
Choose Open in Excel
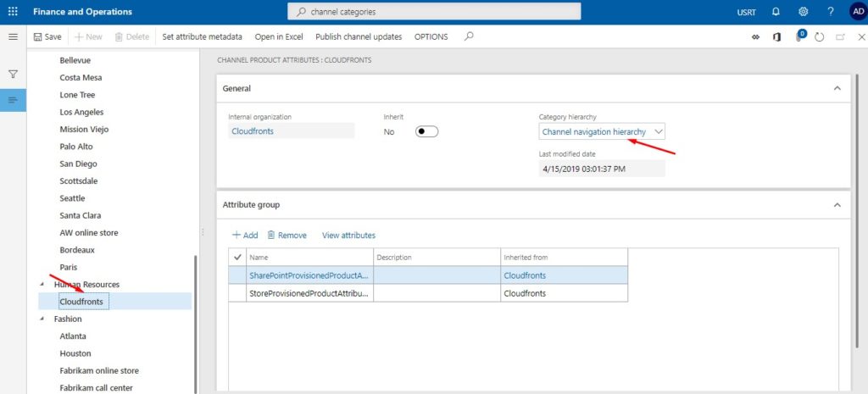pos(279,36)
